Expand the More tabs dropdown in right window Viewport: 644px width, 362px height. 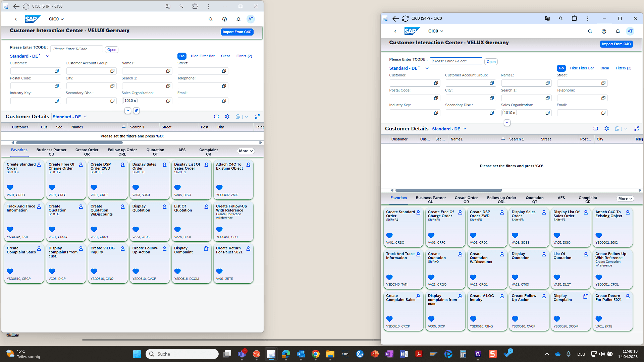[625, 199]
